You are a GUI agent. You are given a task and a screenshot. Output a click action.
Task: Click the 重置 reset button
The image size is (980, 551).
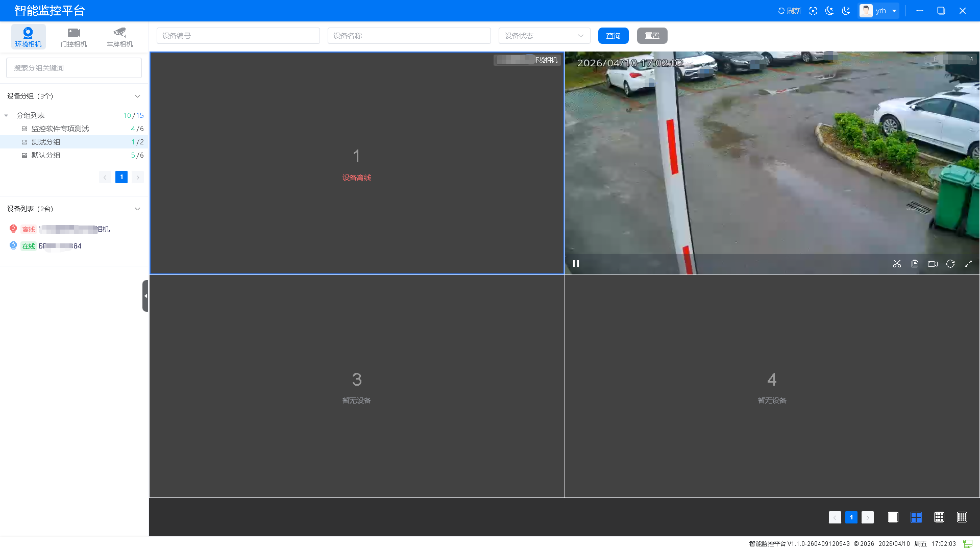pos(652,36)
